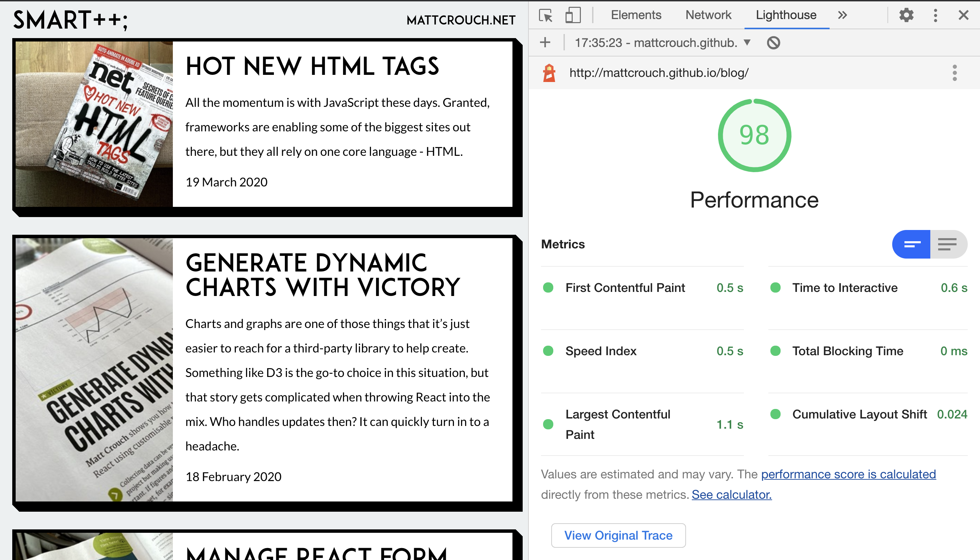Click the Lighthouse logo icon
The height and width of the screenshot is (560, 980).
[549, 73]
